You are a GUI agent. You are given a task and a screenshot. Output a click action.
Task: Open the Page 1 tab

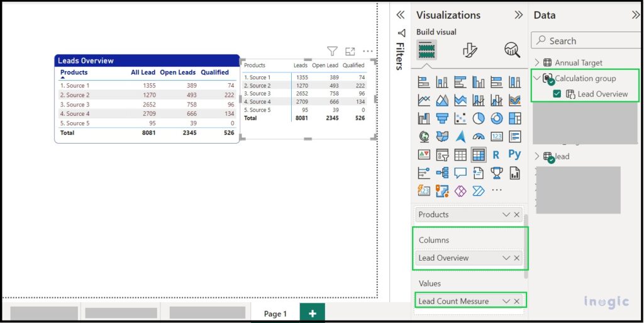click(275, 314)
